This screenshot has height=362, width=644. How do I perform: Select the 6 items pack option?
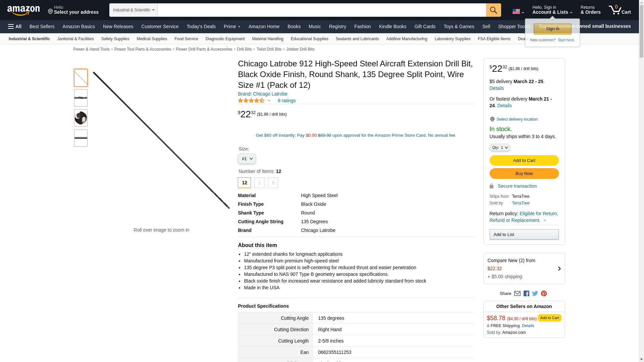[x=273, y=183]
